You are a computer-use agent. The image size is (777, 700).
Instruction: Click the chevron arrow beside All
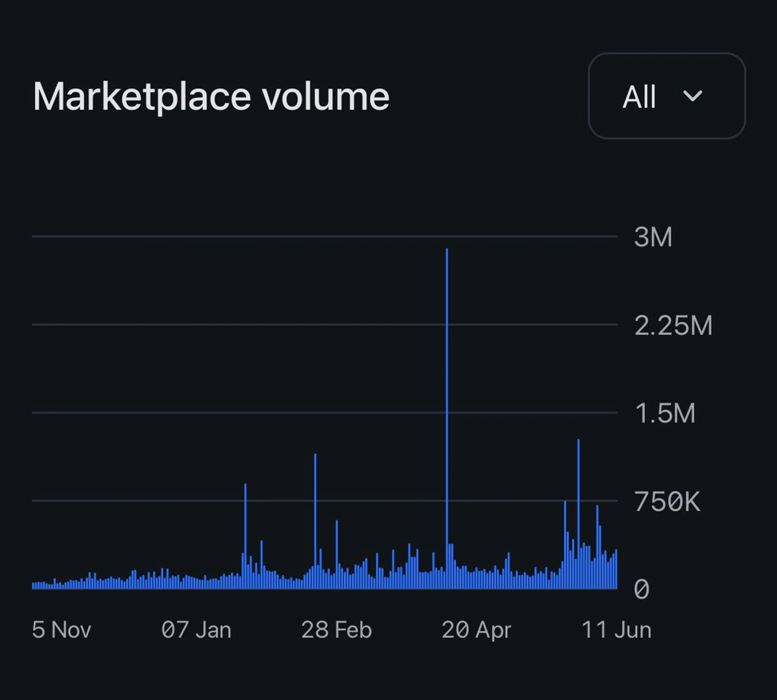click(692, 96)
